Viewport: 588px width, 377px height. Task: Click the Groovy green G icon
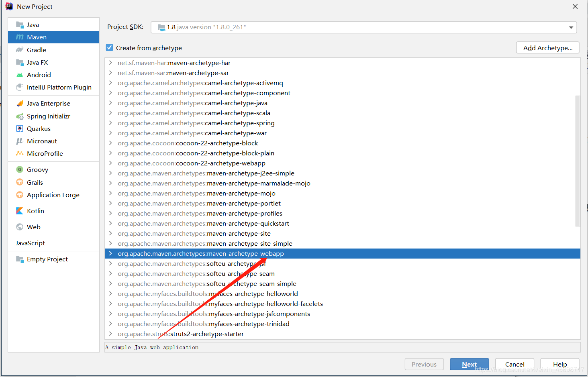click(x=20, y=169)
